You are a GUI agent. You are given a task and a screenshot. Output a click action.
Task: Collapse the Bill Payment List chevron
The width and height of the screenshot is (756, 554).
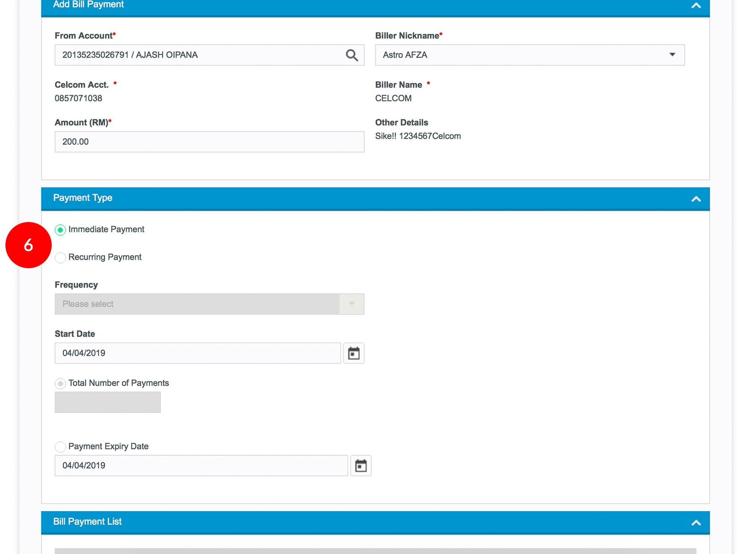pyautogui.click(x=696, y=523)
